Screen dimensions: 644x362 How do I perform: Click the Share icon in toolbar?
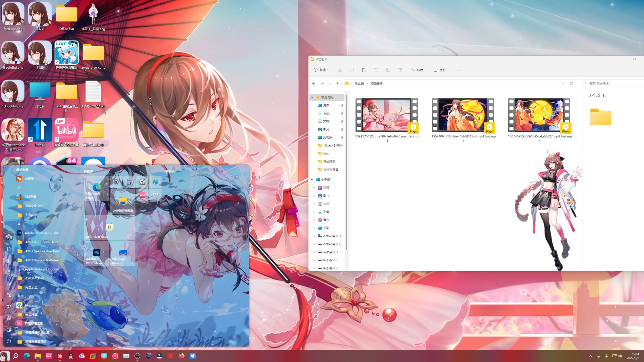coord(388,70)
